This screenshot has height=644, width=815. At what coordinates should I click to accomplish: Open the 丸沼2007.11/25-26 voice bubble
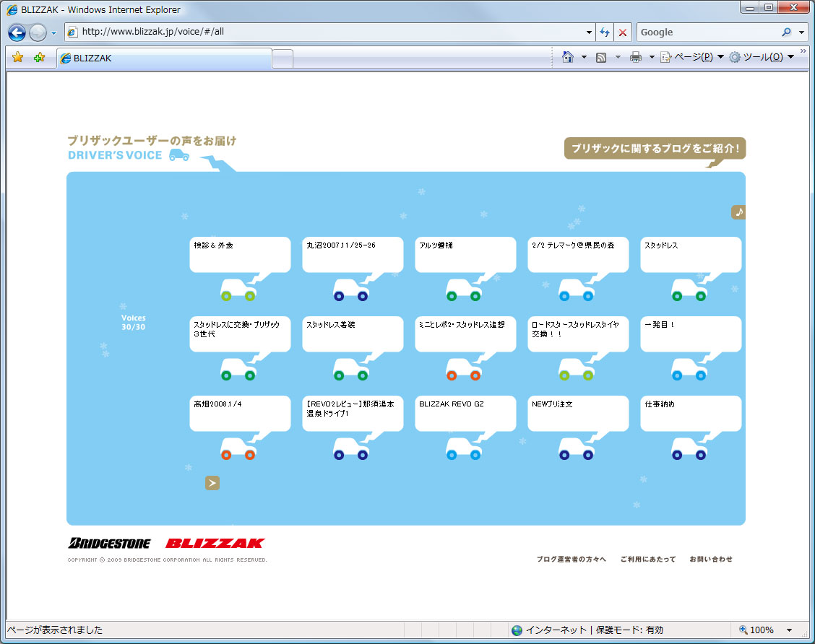(353, 254)
